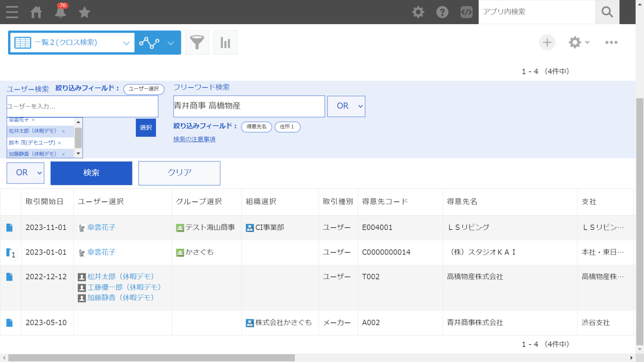Open the OR dropdown beside 検索 button
644x362 pixels.
coord(25,173)
